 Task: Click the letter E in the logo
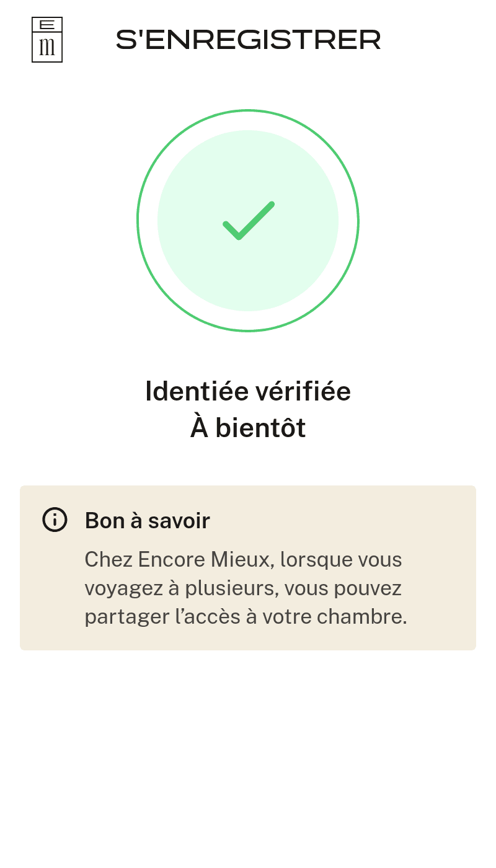coord(47,25)
